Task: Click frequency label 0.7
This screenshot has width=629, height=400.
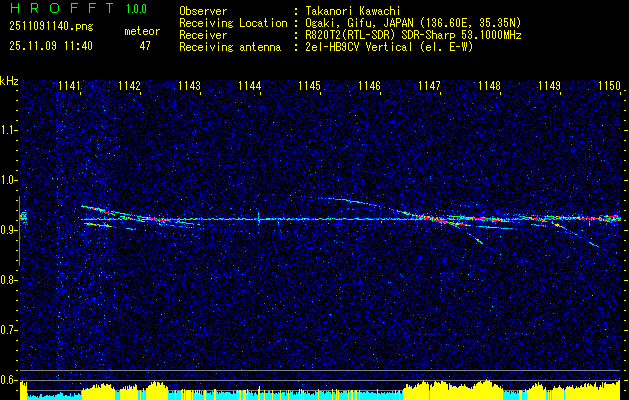Action: pyautogui.click(x=8, y=330)
